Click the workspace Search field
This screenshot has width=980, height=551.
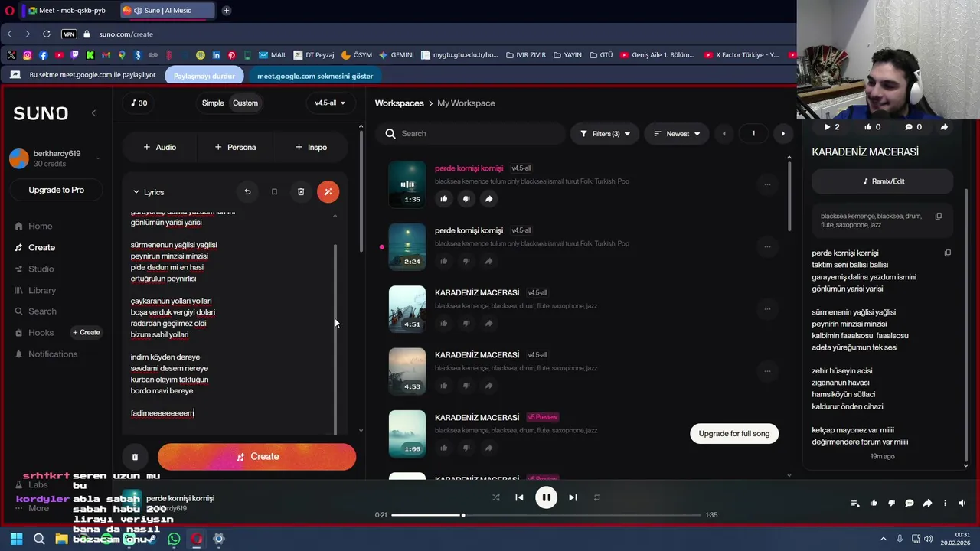coord(472,133)
